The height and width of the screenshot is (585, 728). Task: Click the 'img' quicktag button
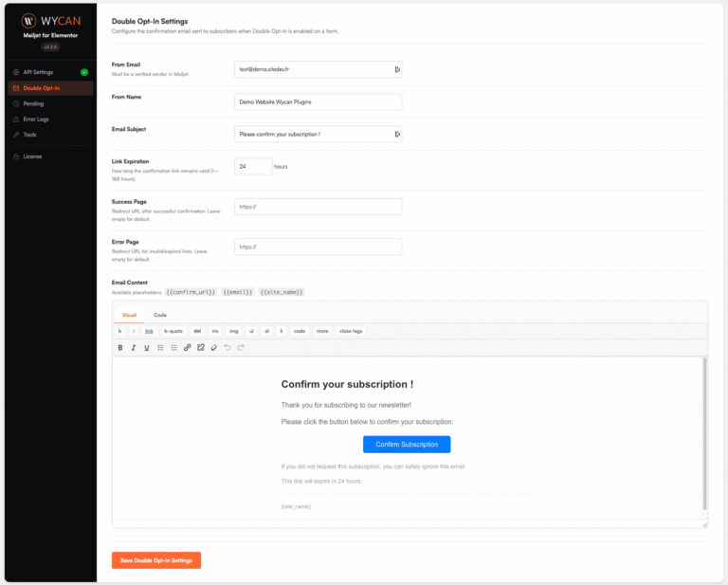pyautogui.click(x=233, y=331)
